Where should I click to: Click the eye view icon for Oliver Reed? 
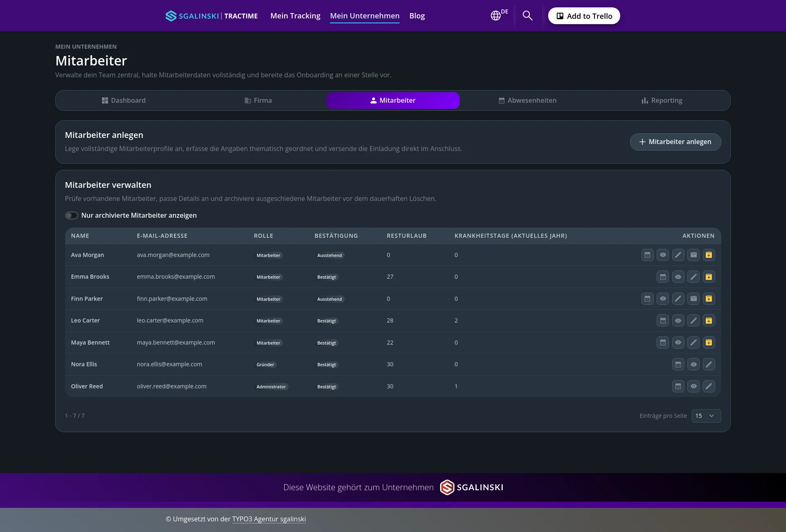[693, 386]
